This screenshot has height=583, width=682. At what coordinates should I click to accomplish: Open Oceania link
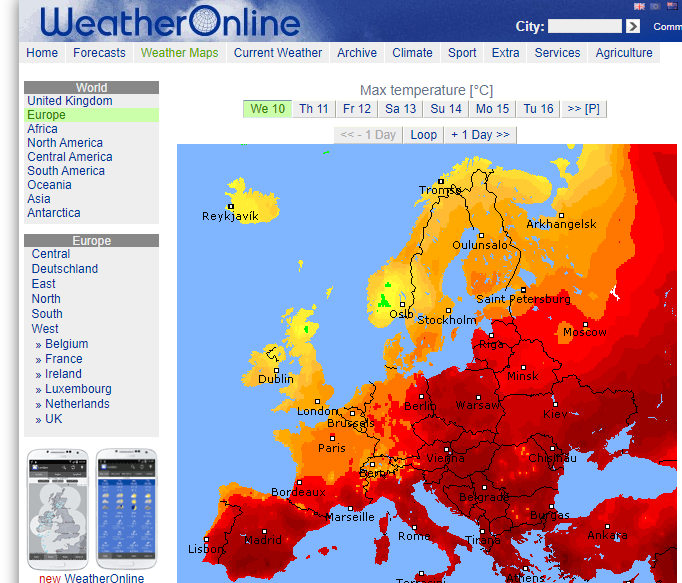point(50,184)
